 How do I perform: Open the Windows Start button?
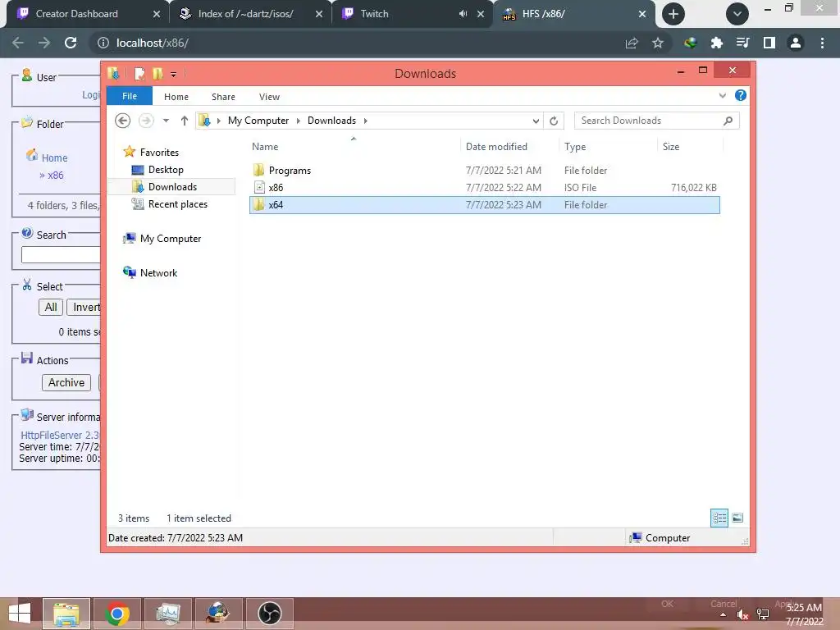coord(20,614)
